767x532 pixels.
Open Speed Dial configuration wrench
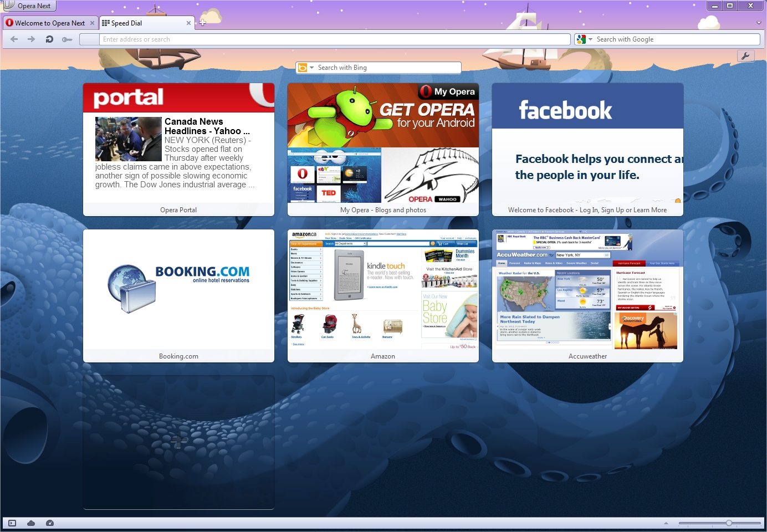click(745, 56)
